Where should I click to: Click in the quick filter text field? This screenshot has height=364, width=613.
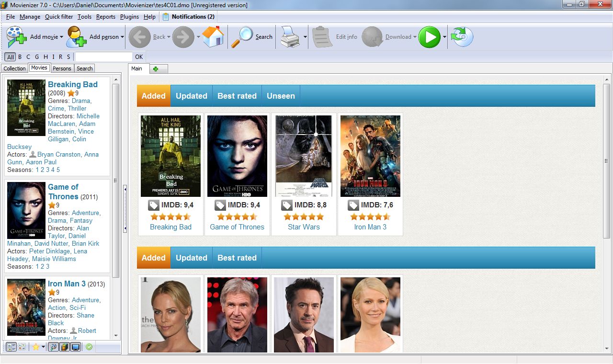click(103, 57)
